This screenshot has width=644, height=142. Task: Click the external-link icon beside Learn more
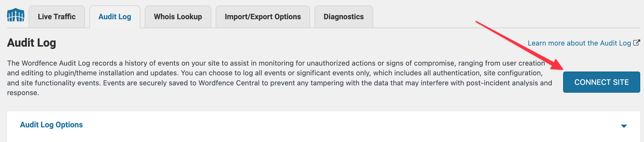tap(637, 43)
